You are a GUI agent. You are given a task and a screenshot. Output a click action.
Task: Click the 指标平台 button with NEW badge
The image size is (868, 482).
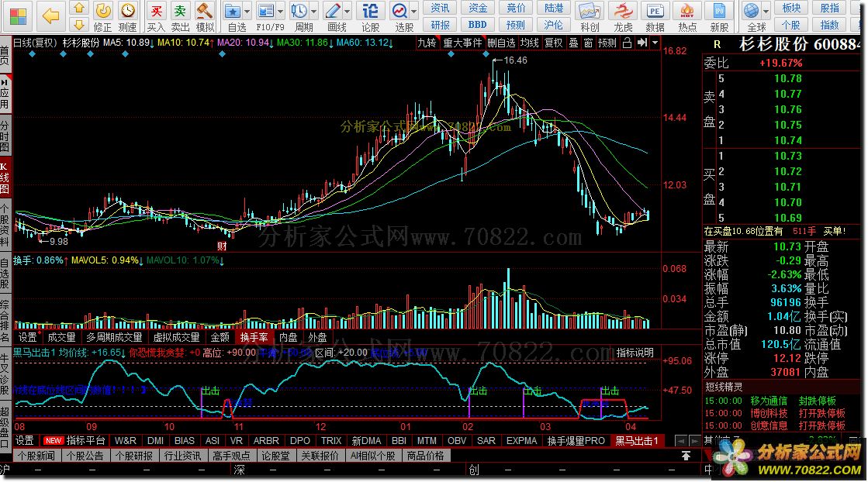tap(74, 441)
